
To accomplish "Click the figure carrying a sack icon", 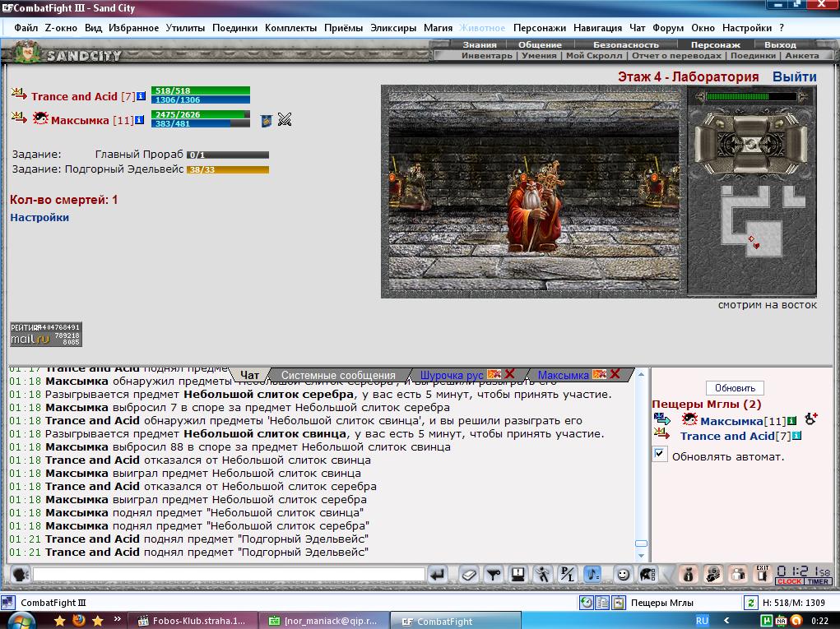I will [713, 575].
